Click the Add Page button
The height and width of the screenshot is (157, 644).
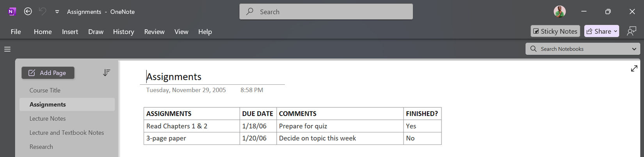48,73
